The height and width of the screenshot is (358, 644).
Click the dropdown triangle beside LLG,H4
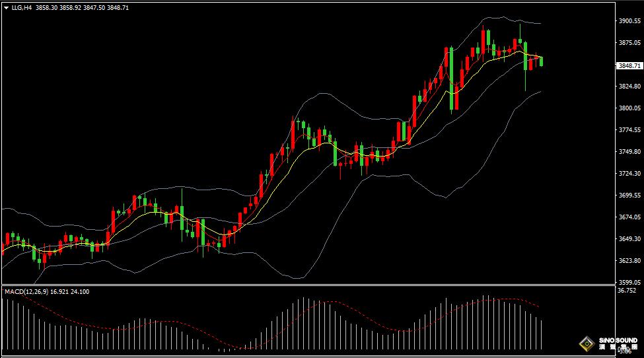tap(6, 7)
